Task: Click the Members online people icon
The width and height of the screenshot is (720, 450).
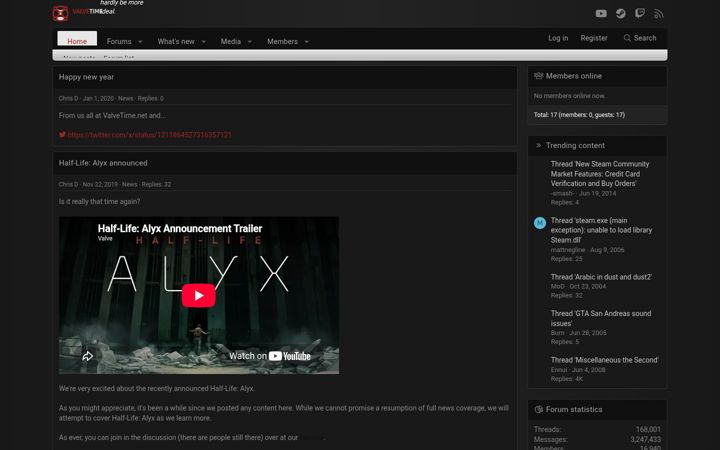Action: pyautogui.click(x=538, y=76)
